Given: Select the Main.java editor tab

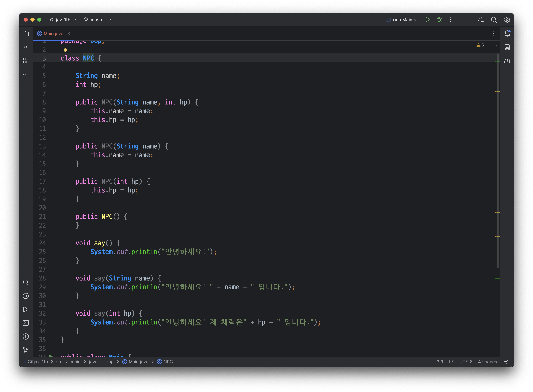Looking at the screenshot, I should click(53, 34).
